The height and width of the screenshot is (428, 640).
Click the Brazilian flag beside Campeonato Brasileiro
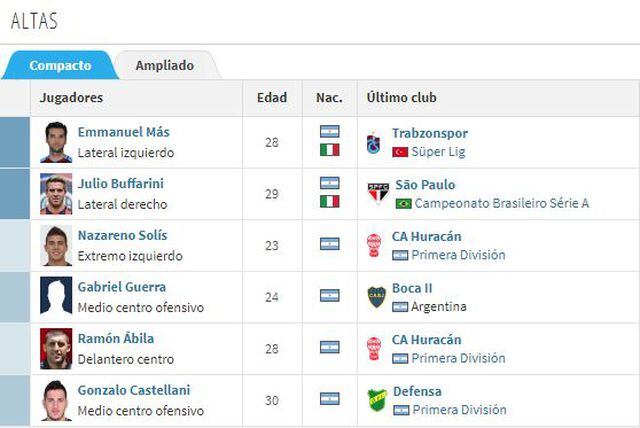[x=403, y=204]
